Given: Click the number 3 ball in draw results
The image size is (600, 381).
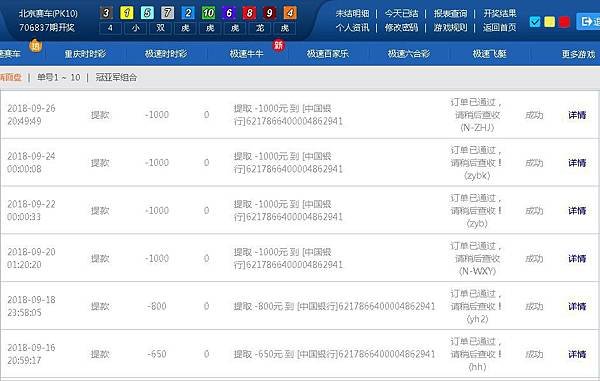Looking at the screenshot, I should pyautogui.click(x=106, y=13).
